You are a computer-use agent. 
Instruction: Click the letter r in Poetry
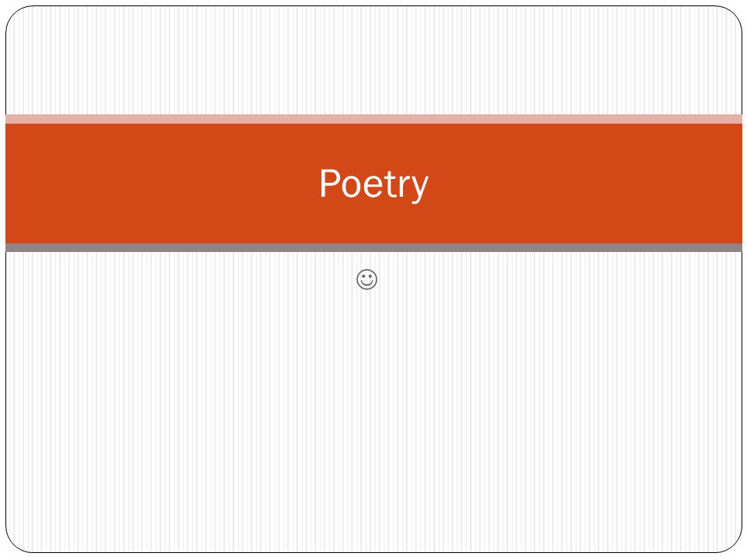click(x=402, y=187)
